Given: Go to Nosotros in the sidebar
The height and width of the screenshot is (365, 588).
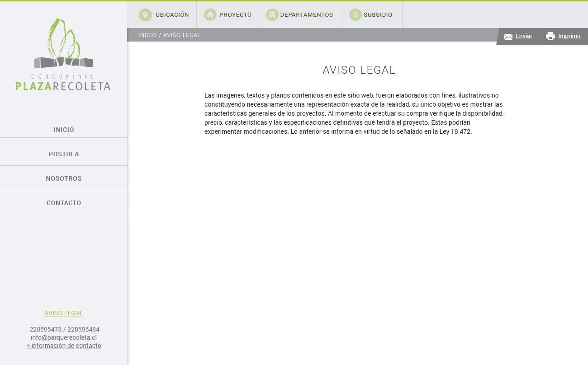Looking at the screenshot, I should [x=64, y=178].
